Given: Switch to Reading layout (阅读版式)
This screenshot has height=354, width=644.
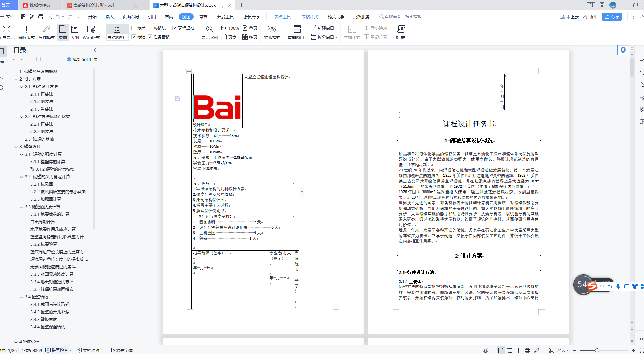Looking at the screenshot, I should (x=27, y=32).
